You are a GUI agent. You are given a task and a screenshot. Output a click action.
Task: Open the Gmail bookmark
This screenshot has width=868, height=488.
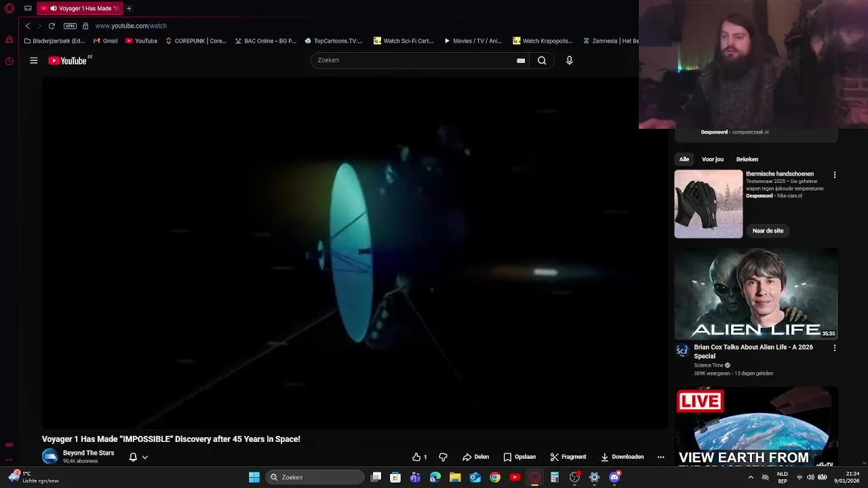tap(105, 41)
